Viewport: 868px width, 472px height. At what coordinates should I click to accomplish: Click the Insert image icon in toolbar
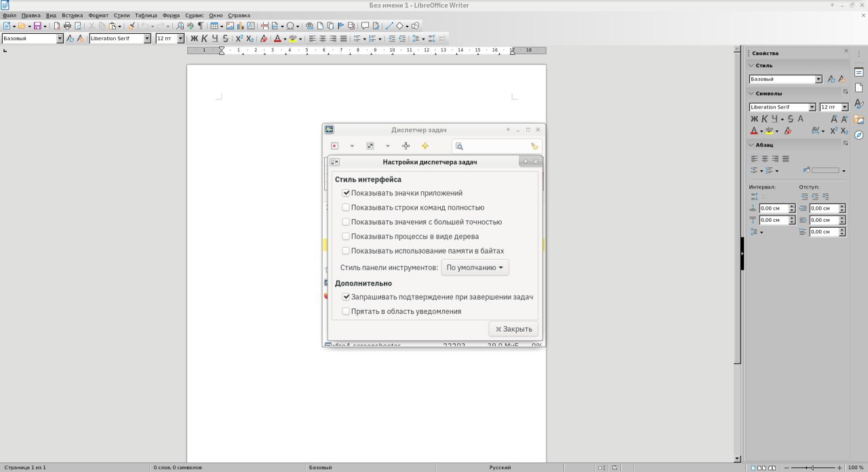point(230,26)
